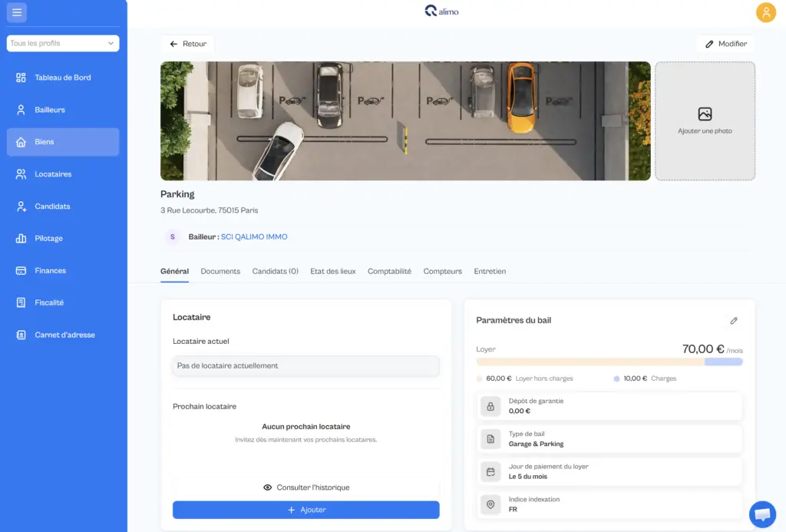Open the Tous les profils dropdown
This screenshot has width=786, height=532.
coord(63,43)
